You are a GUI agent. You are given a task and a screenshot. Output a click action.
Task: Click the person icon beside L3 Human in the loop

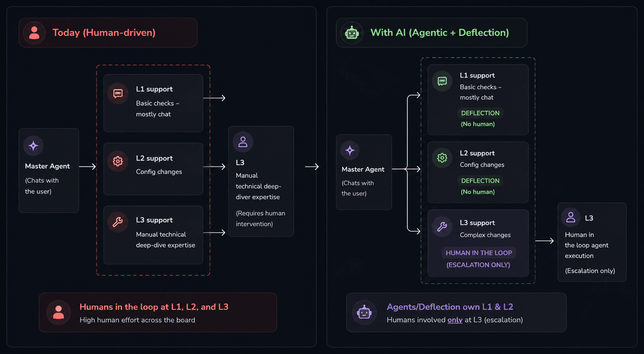pos(571,217)
